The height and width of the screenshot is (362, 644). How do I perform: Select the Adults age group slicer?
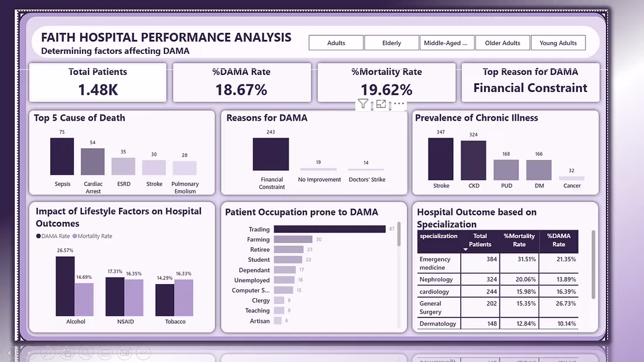[336, 43]
